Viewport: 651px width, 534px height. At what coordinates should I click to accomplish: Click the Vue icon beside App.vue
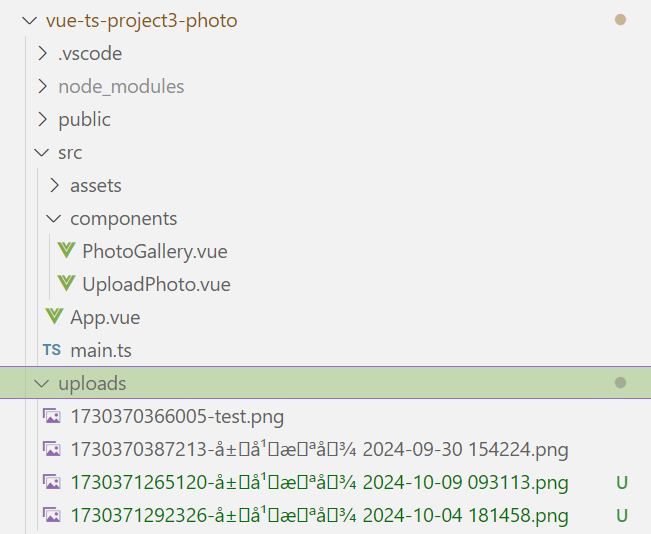[x=55, y=317]
